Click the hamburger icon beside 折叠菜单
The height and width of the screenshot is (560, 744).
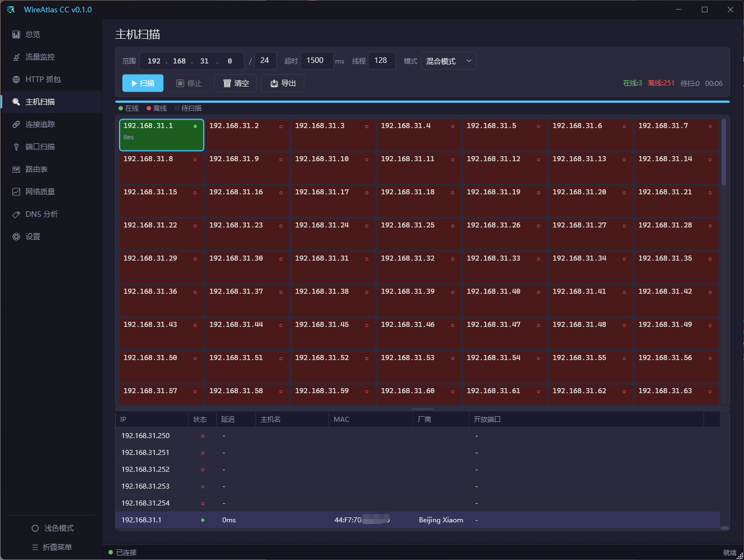point(35,547)
